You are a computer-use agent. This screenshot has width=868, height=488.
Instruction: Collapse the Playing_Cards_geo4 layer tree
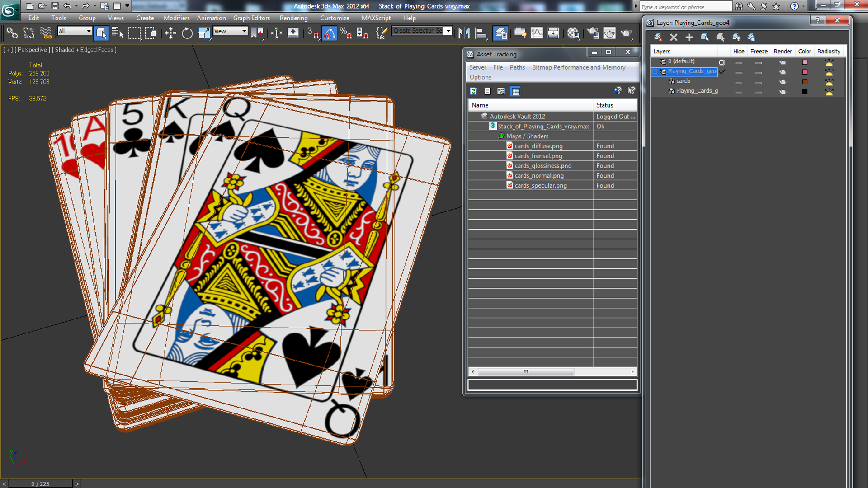click(655, 71)
